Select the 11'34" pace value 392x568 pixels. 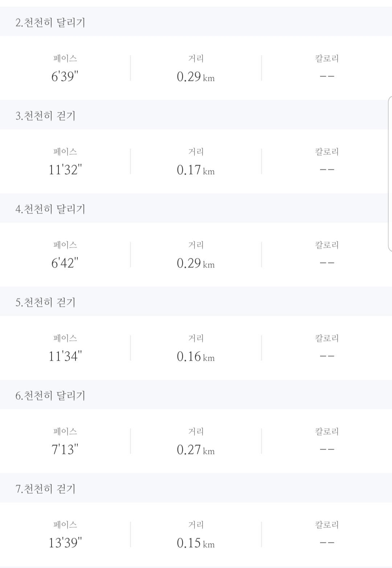tap(65, 356)
